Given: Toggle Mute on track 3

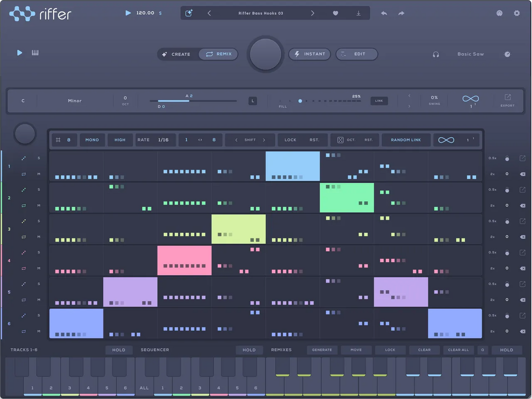Looking at the screenshot, I should (x=39, y=237).
